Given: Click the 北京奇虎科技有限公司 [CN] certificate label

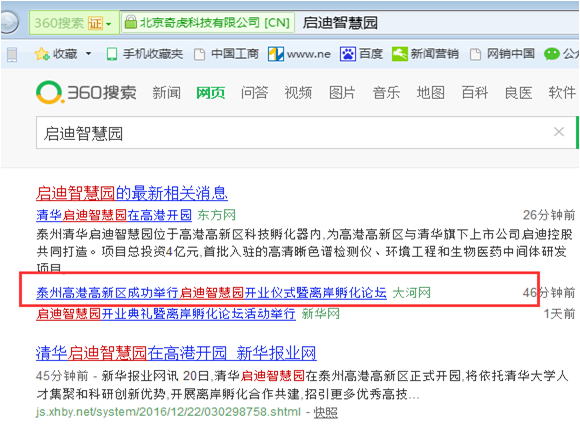Looking at the screenshot, I should [214, 23].
